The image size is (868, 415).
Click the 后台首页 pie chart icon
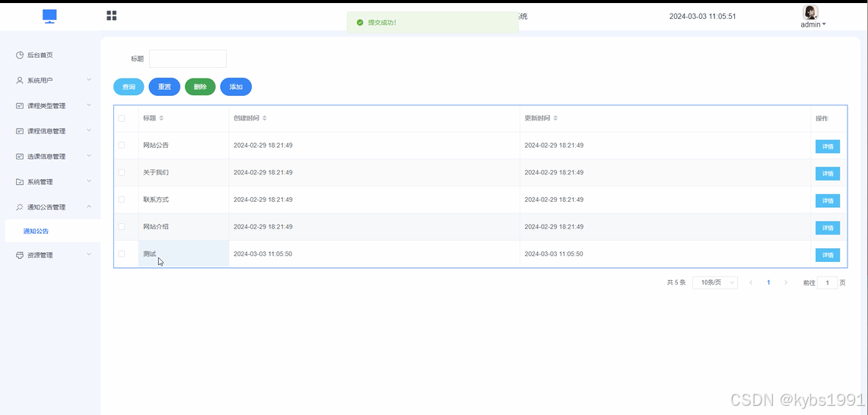(20, 55)
